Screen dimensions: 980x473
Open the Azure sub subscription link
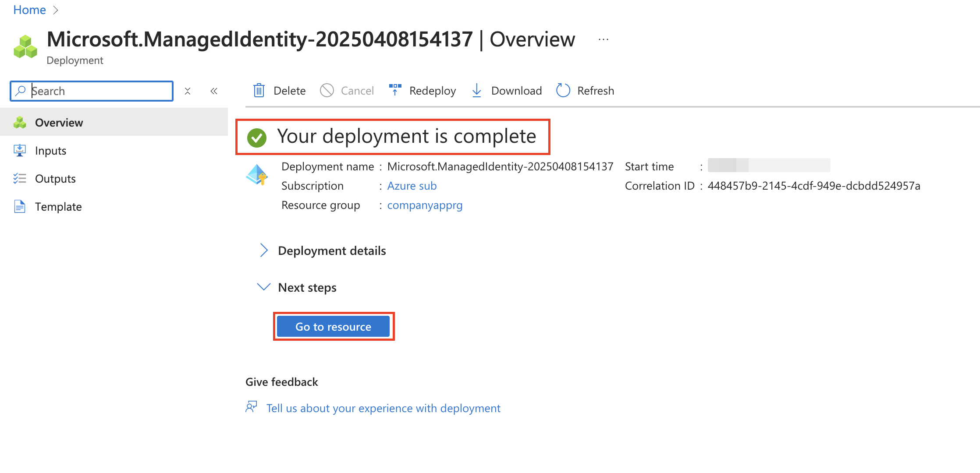click(x=412, y=186)
